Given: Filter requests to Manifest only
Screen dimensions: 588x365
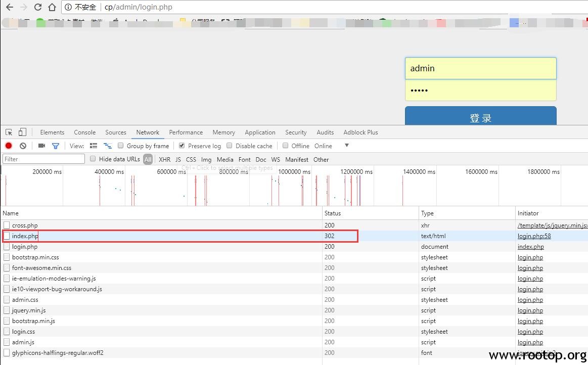Looking at the screenshot, I should click(297, 159).
